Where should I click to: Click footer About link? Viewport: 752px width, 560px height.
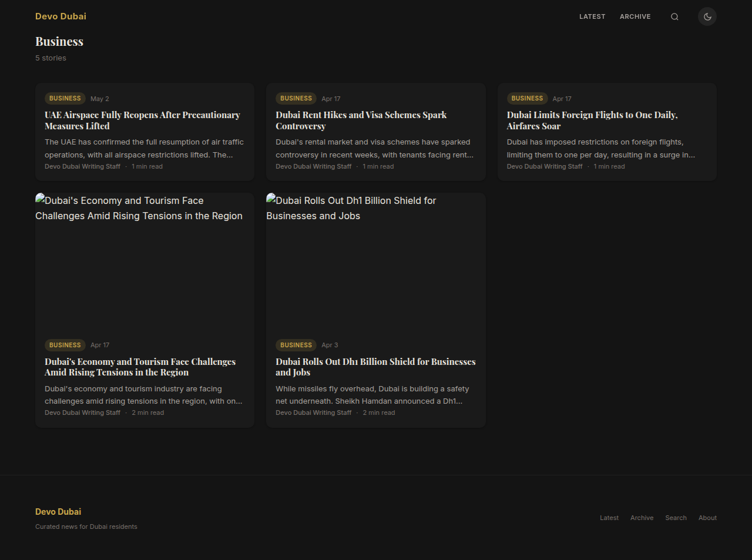tap(707, 518)
